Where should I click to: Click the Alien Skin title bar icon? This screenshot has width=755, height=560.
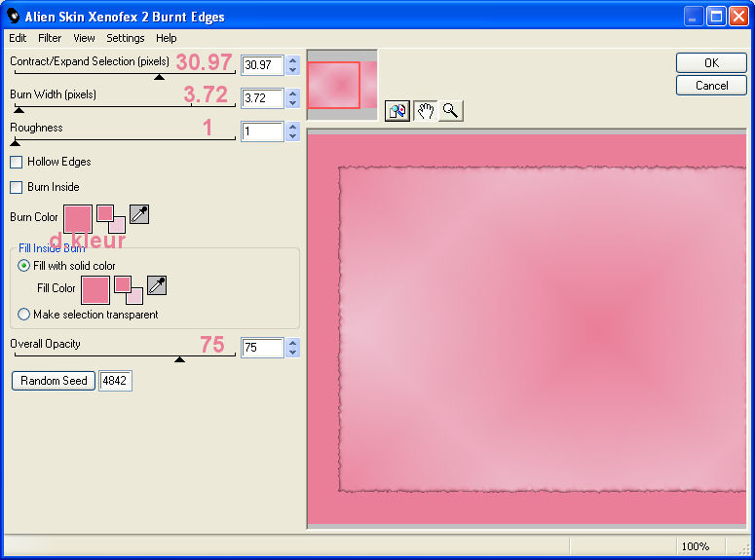pyautogui.click(x=14, y=16)
